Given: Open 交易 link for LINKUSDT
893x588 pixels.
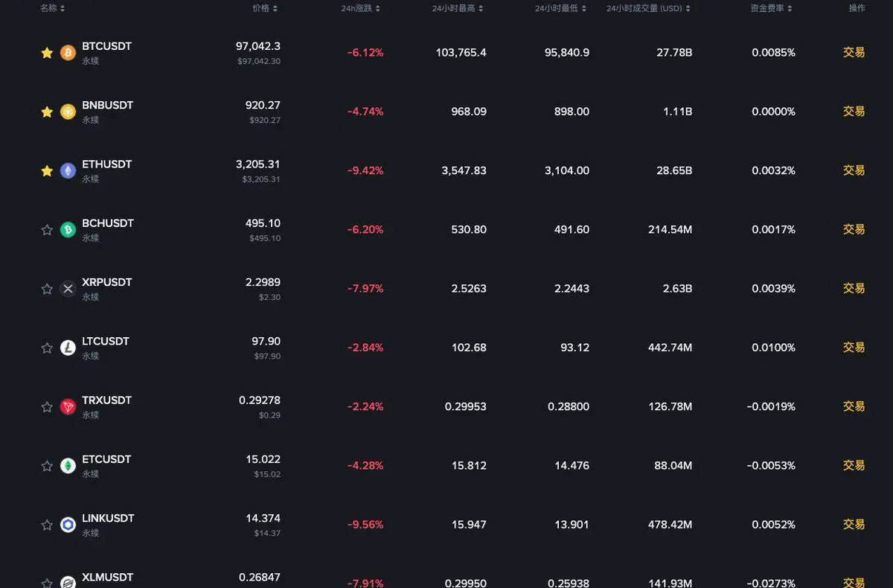Looking at the screenshot, I should (854, 525).
